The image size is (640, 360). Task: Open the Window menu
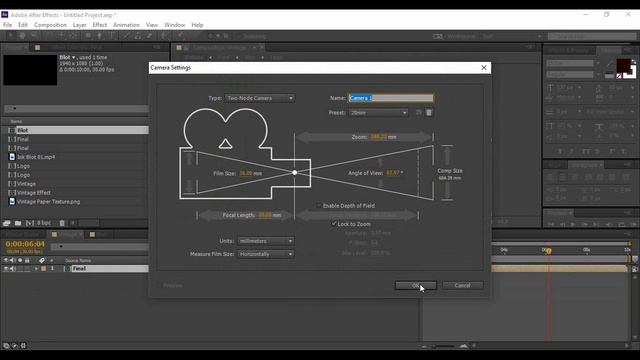coord(175,25)
